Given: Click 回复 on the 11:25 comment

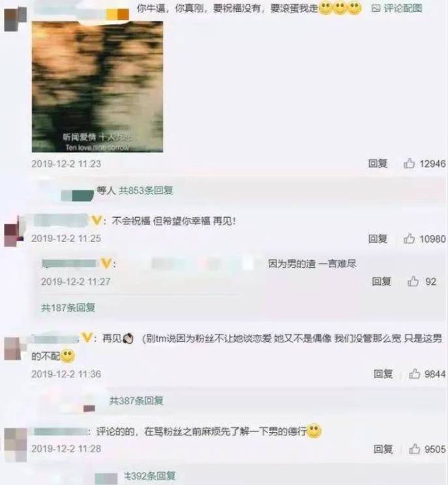Looking at the screenshot, I should 378,239.
